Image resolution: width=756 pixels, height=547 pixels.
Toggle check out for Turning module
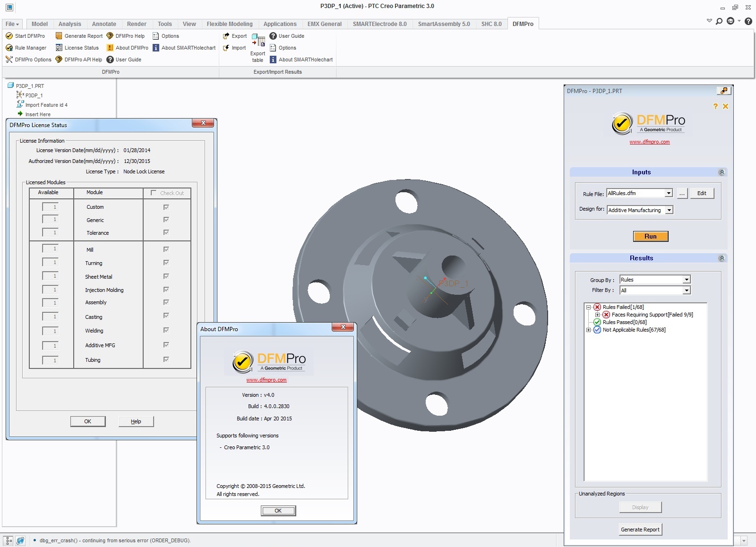click(x=166, y=263)
